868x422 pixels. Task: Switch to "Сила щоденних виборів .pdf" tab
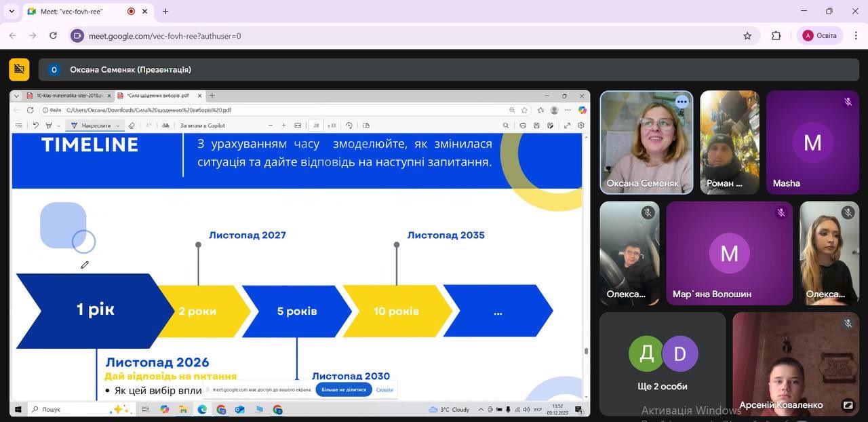click(x=159, y=96)
